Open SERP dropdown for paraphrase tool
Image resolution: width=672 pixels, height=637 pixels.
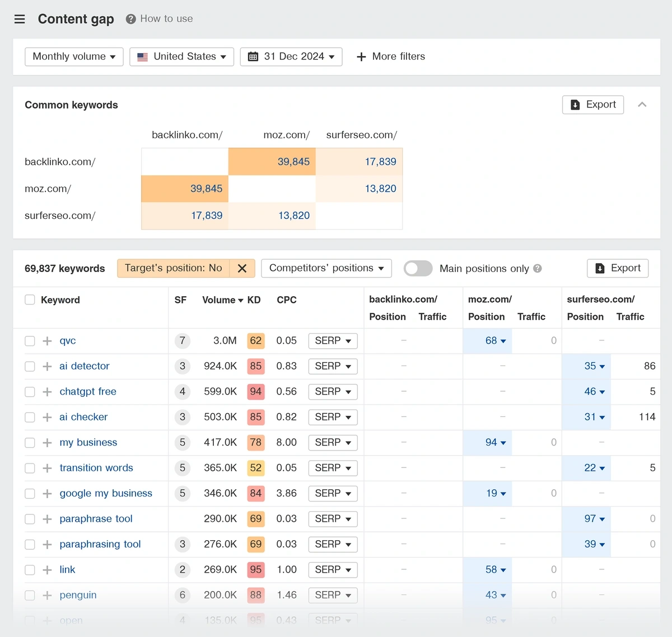(x=333, y=519)
